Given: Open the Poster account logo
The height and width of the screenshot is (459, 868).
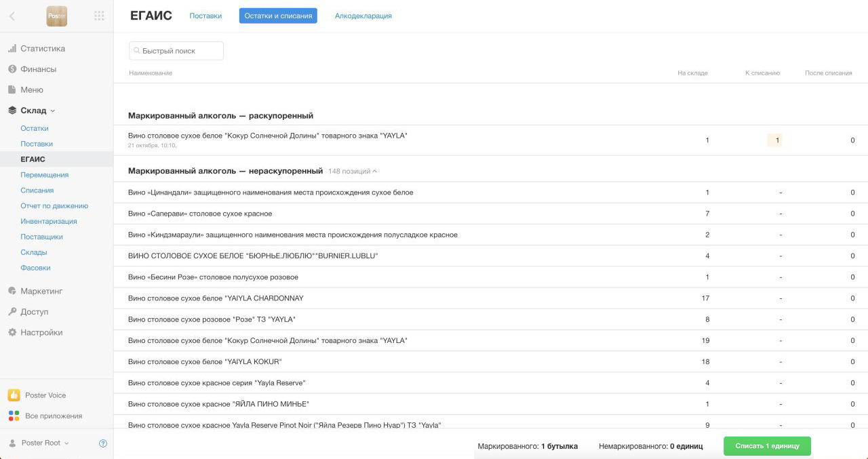Looking at the screenshot, I should pyautogui.click(x=57, y=16).
